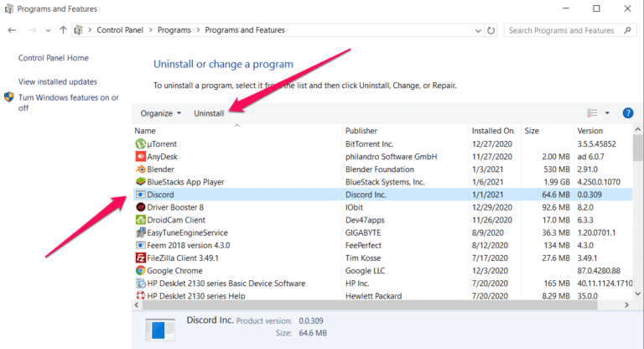Click the AnyDesk program icon
The width and height of the screenshot is (644, 349).
point(141,157)
